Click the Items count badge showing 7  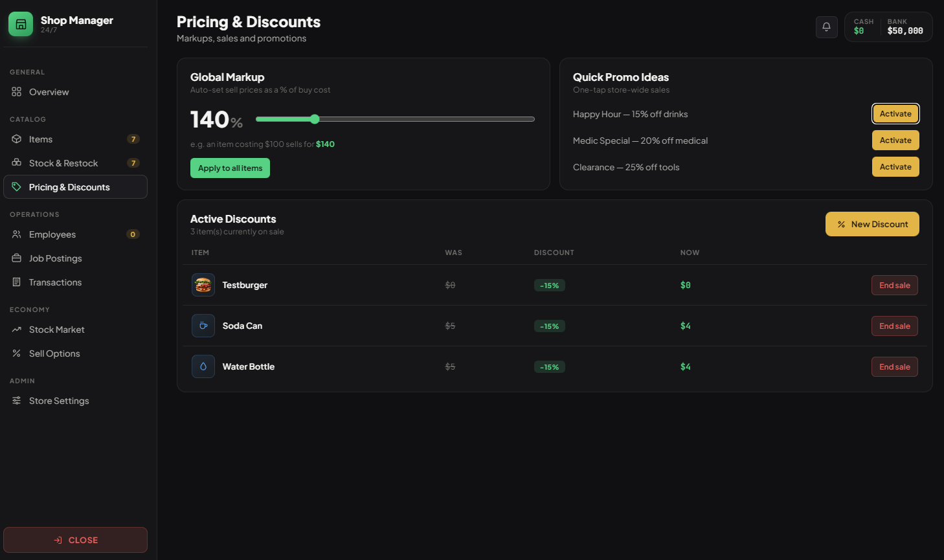point(133,139)
